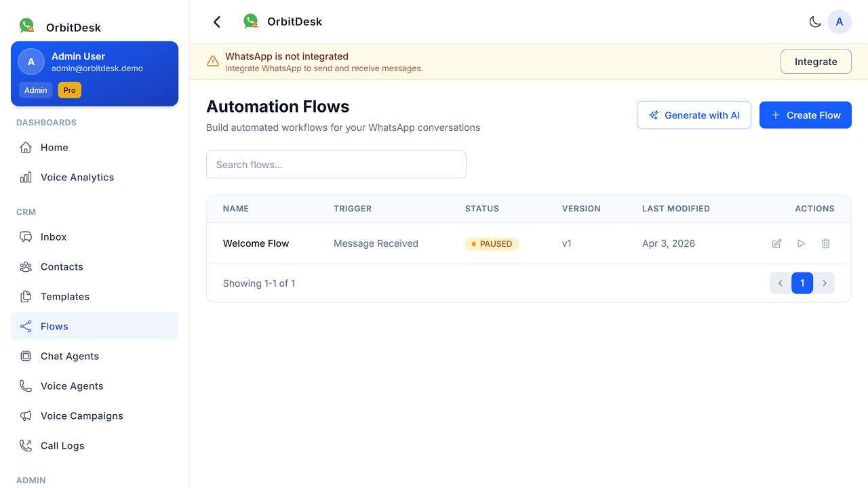Click the Create Flow button

pyautogui.click(x=805, y=115)
